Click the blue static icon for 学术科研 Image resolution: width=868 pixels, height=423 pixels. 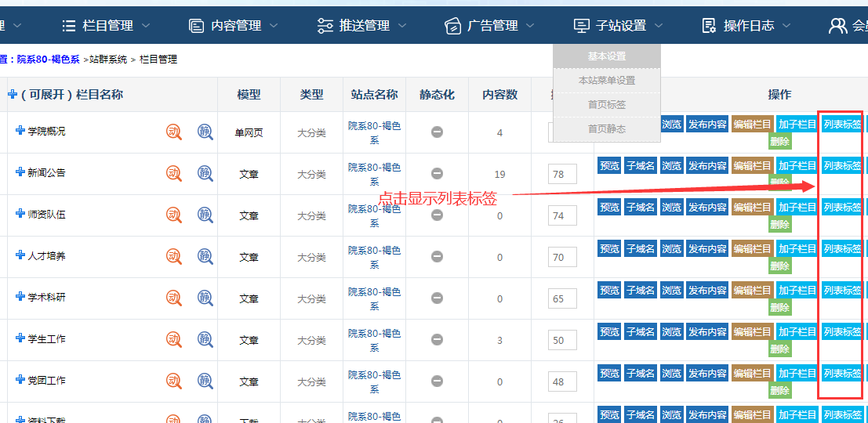pos(205,298)
